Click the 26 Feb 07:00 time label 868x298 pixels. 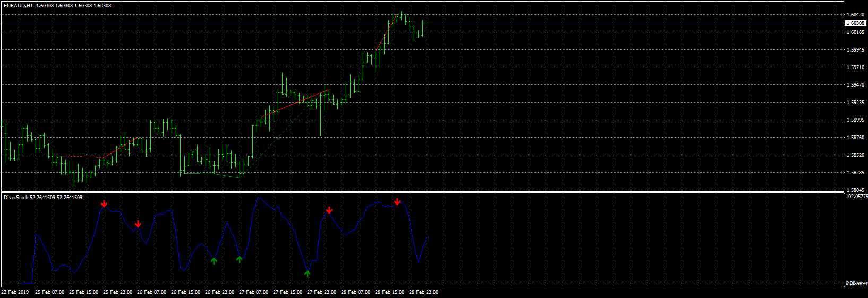[x=151, y=292]
